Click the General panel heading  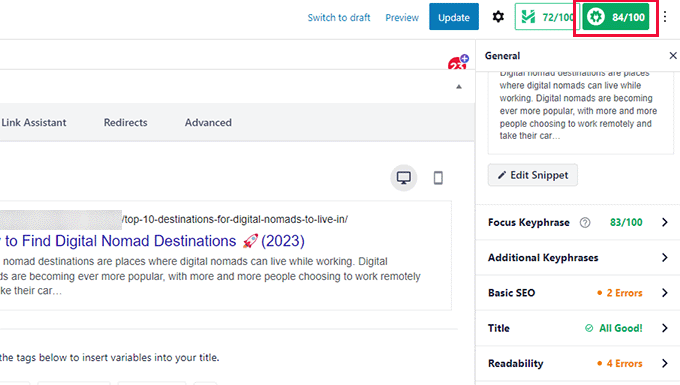[502, 56]
